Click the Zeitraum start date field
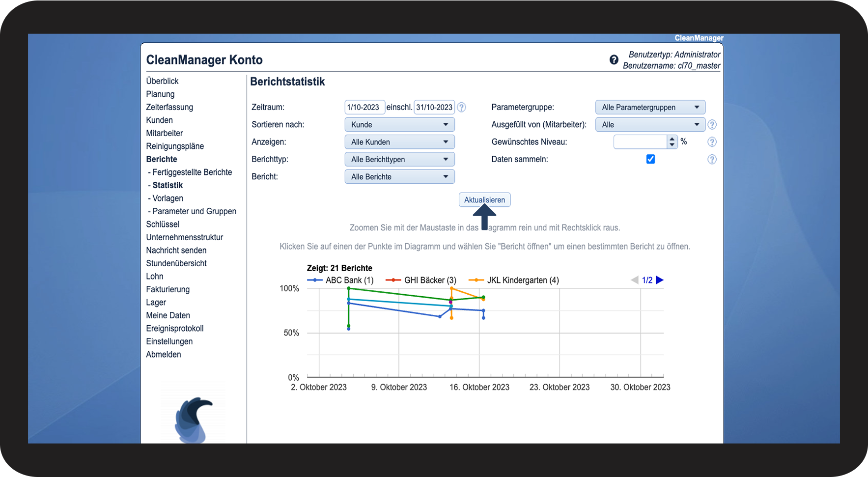868x477 pixels. click(x=364, y=107)
